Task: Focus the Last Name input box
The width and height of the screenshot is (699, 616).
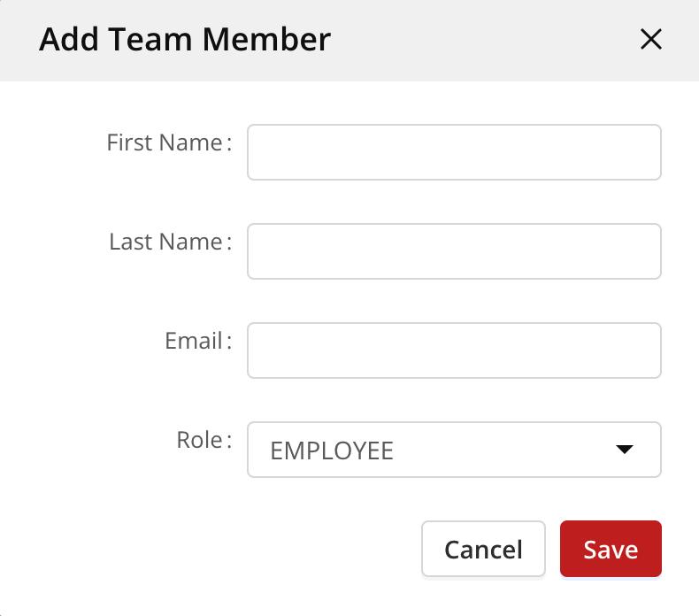Action: pyautogui.click(x=454, y=251)
